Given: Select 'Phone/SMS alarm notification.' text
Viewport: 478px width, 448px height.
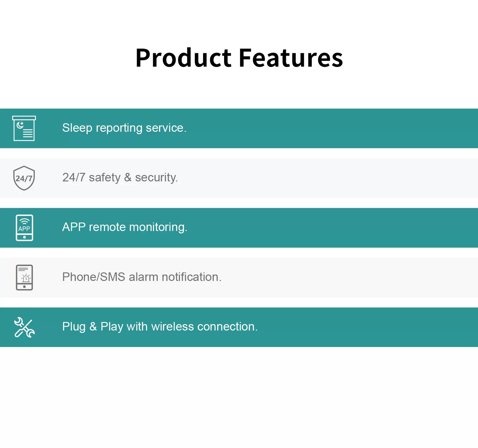Looking at the screenshot, I should click(x=142, y=277).
